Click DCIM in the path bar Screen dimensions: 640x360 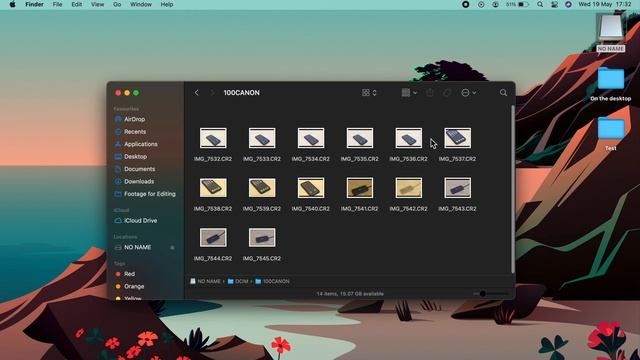coord(238,281)
